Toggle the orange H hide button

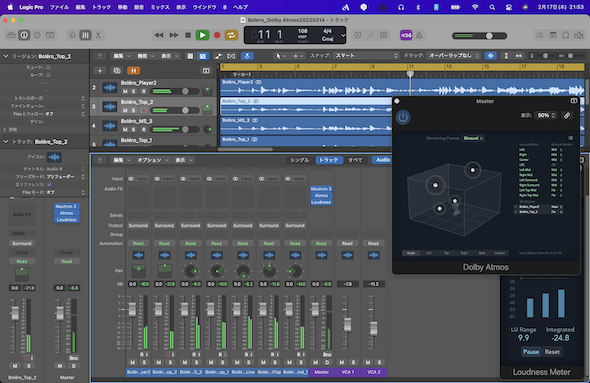[x=133, y=70]
